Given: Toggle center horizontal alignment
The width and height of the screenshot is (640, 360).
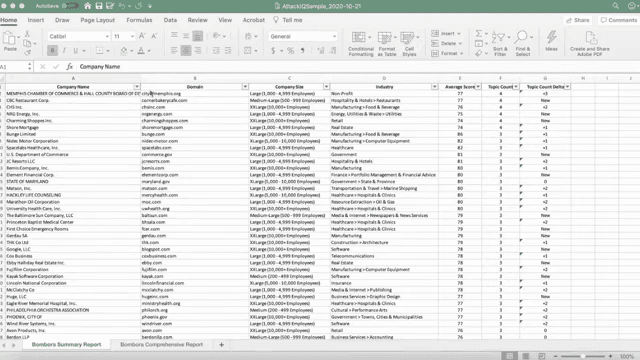Looking at the screenshot, I should click(186, 51).
